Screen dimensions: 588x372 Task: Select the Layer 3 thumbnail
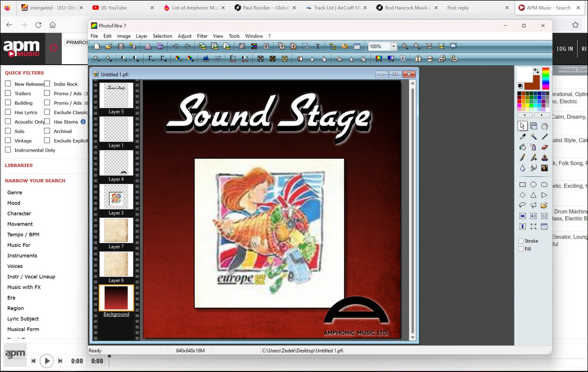tap(116, 197)
